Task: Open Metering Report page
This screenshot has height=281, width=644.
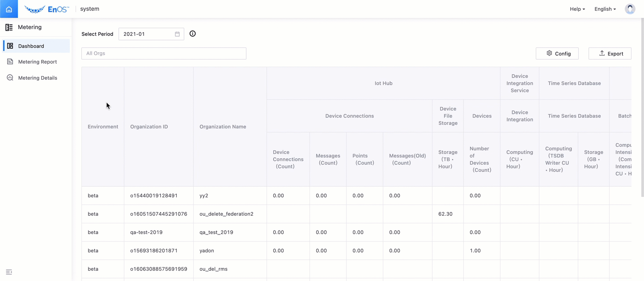Action: (38, 62)
